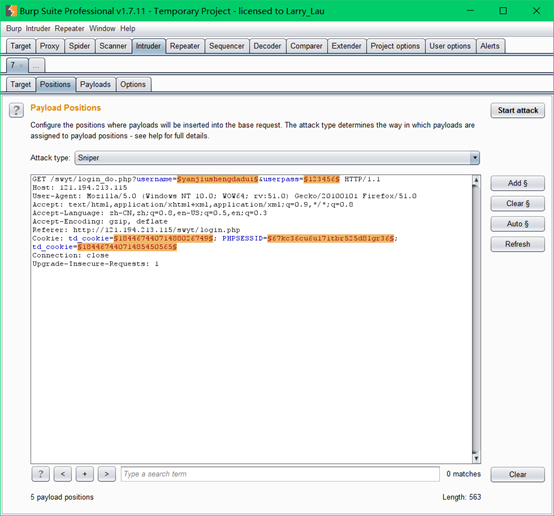Open the Intruder menu in menu bar
Viewport: 554px width, 516px height.
pyautogui.click(x=38, y=29)
